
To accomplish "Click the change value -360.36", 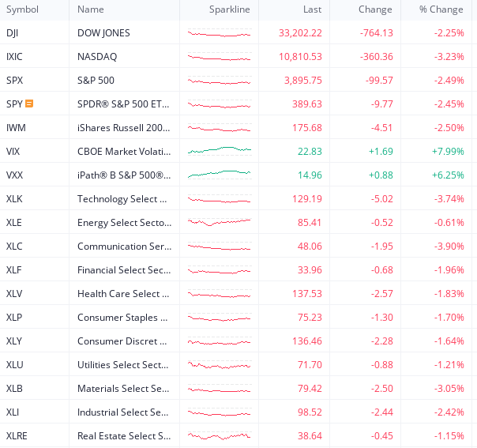I will (376, 57).
